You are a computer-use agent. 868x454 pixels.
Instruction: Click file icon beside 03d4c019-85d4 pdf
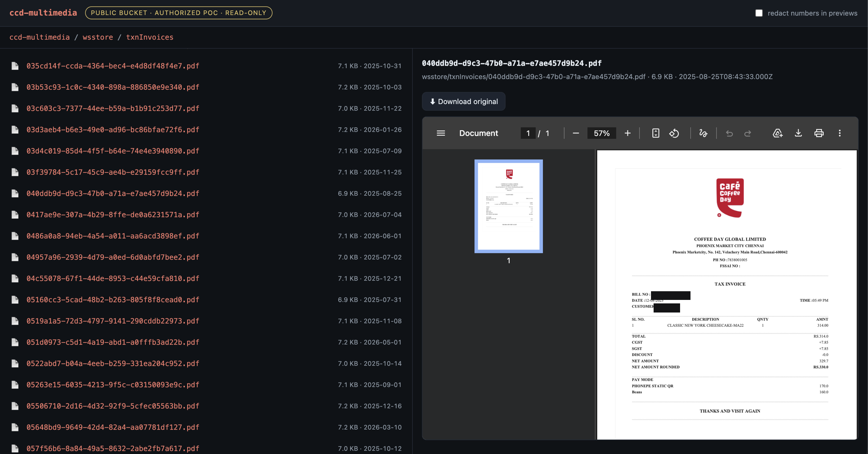click(15, 151)
